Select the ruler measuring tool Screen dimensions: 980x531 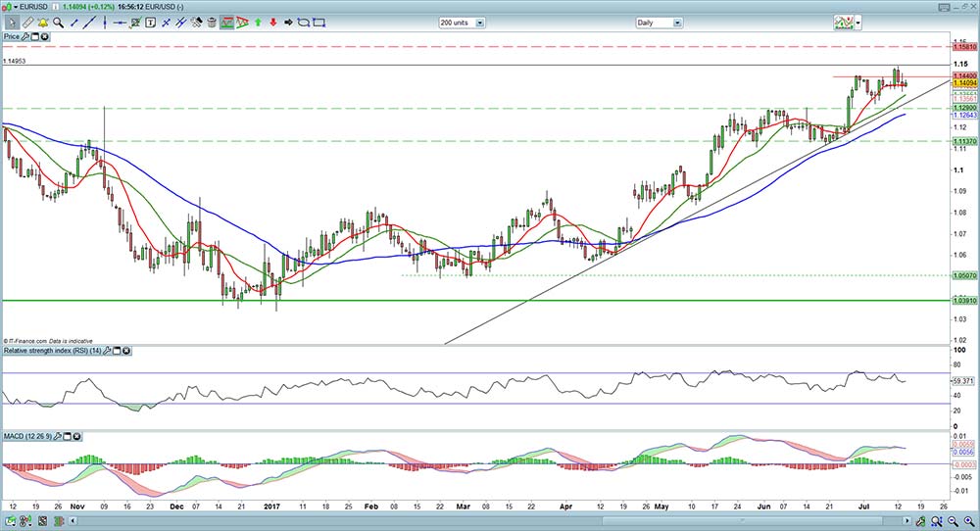tap(27, 23)
